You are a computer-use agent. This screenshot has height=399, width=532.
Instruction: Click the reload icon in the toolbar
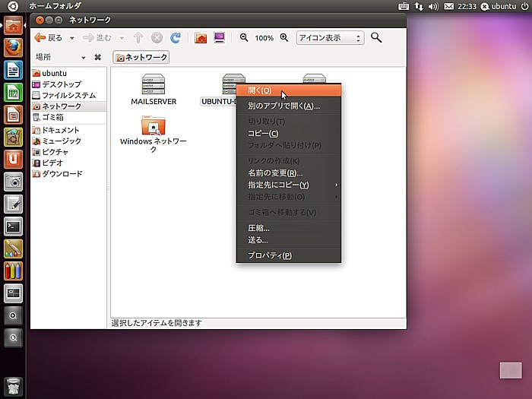point(176,37)
